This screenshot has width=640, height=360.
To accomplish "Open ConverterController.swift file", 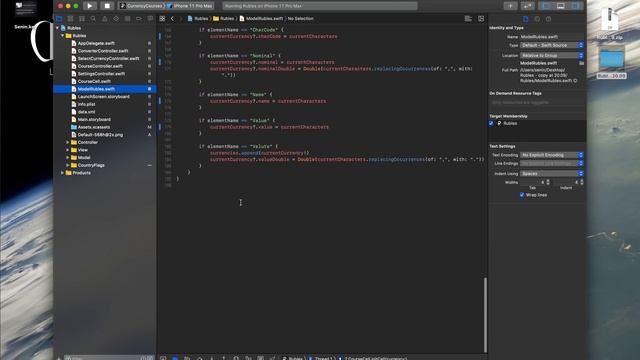I will (x=103, y=51).
